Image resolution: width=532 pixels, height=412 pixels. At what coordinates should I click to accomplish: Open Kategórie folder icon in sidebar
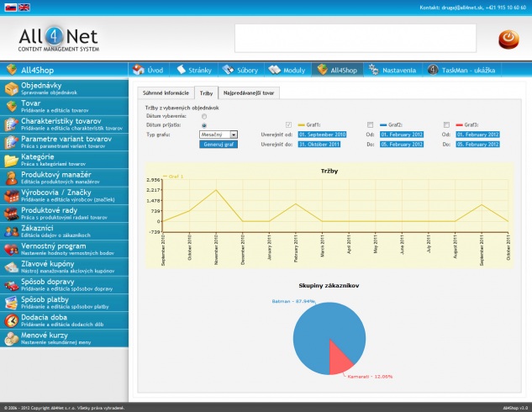point(11,160)
